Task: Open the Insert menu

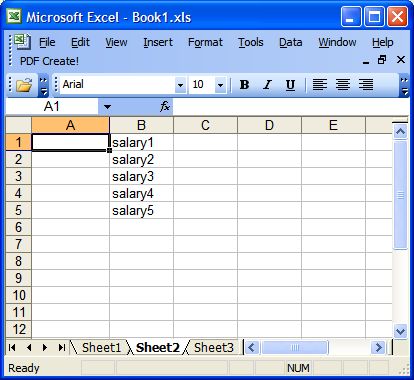Action: pyautogui.click(x=158, y=42)
